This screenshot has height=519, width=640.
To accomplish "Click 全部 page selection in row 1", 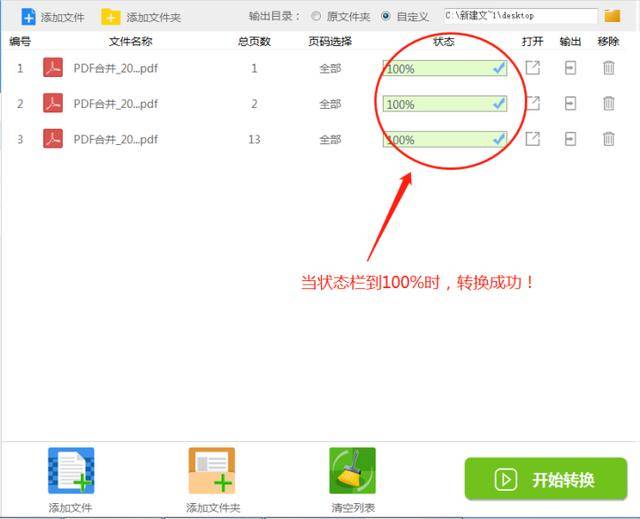I will click(x=330, y=68).
